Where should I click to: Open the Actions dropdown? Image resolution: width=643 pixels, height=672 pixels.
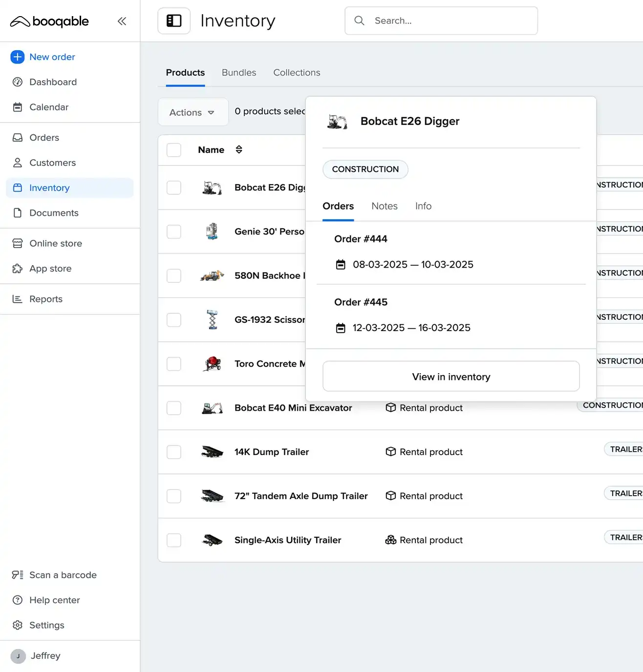pos(193,112)
